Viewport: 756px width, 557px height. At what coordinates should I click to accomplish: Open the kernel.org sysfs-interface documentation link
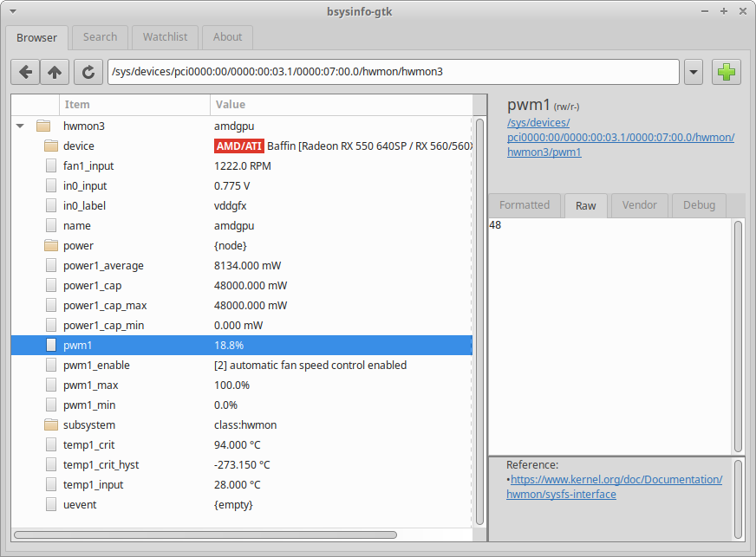click(x=614, y=487)
